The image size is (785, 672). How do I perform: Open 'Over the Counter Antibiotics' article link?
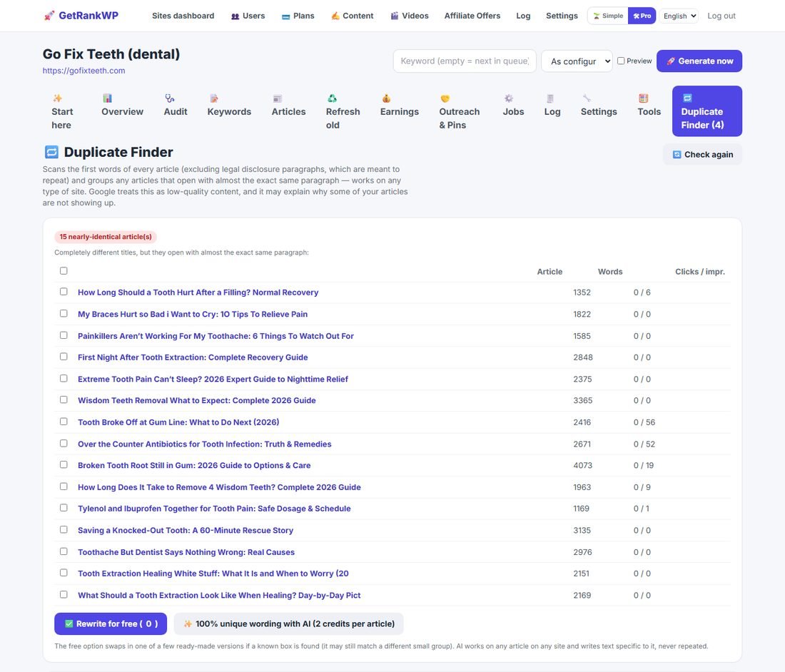[204, 444]
